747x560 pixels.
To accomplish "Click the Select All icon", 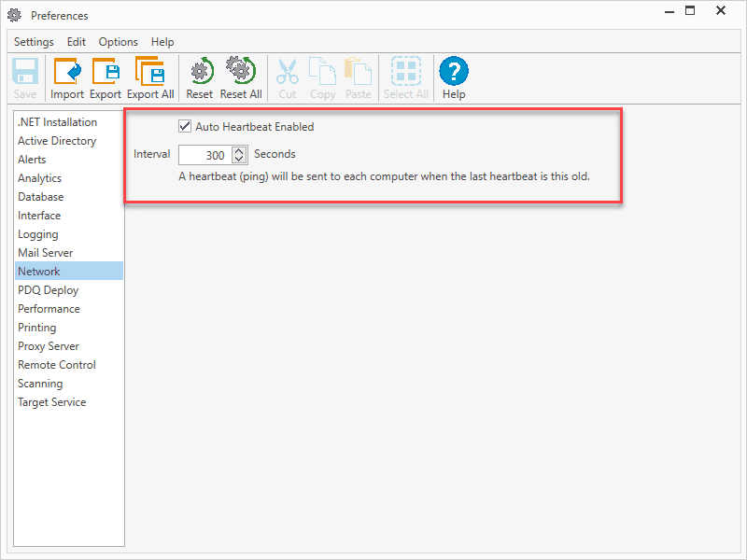I will (x=406, y=72).
